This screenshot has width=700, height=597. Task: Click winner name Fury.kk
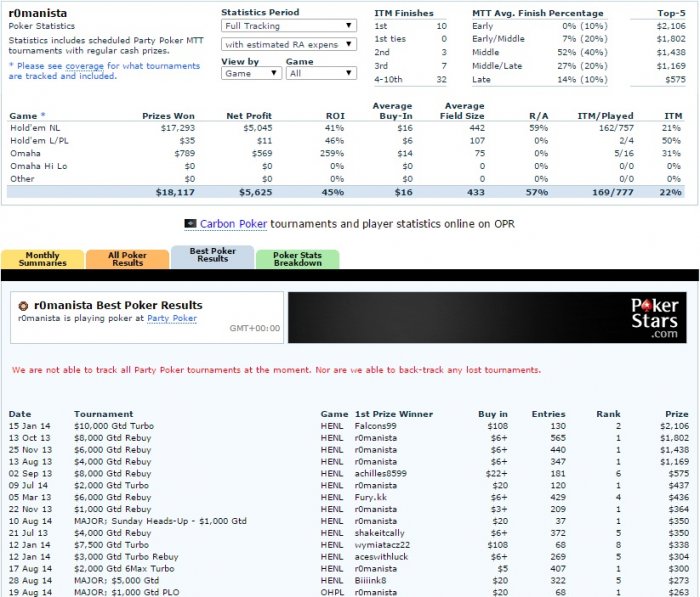click(371, 497)
